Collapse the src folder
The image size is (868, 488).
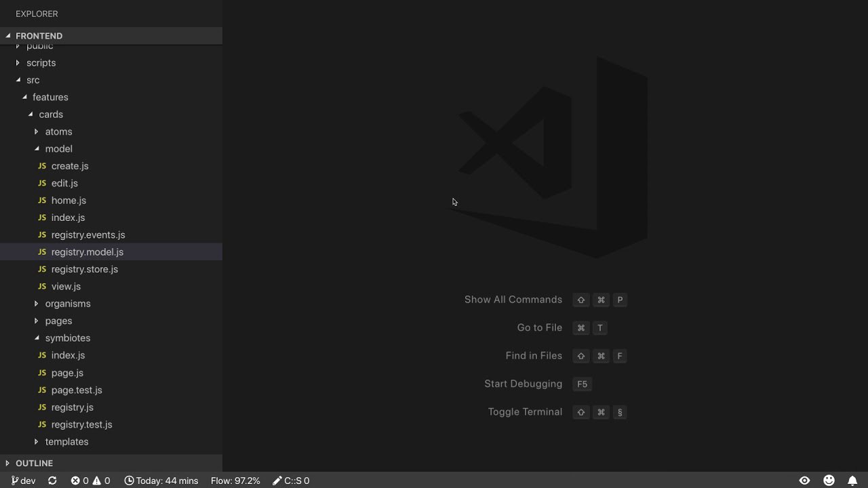tap(111, 80)
